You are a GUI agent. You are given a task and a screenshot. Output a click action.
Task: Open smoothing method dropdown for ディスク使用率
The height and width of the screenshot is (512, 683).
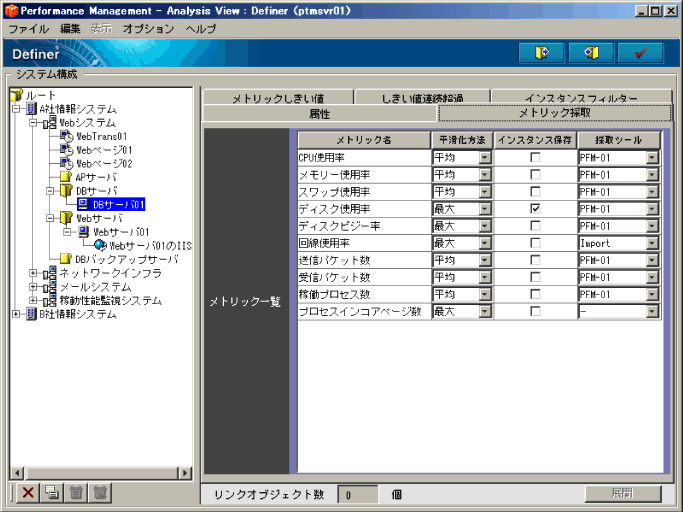[x=485, y=209]
